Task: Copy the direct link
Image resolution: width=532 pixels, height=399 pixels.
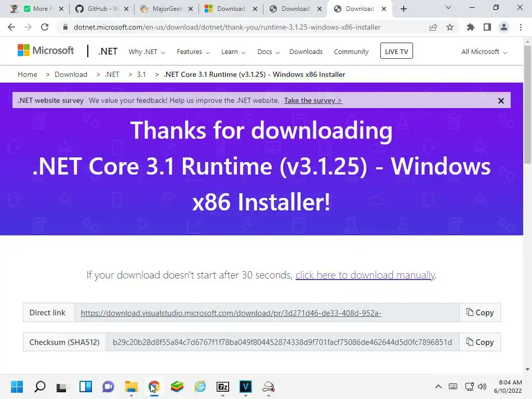Action: (x=480, y=312)
